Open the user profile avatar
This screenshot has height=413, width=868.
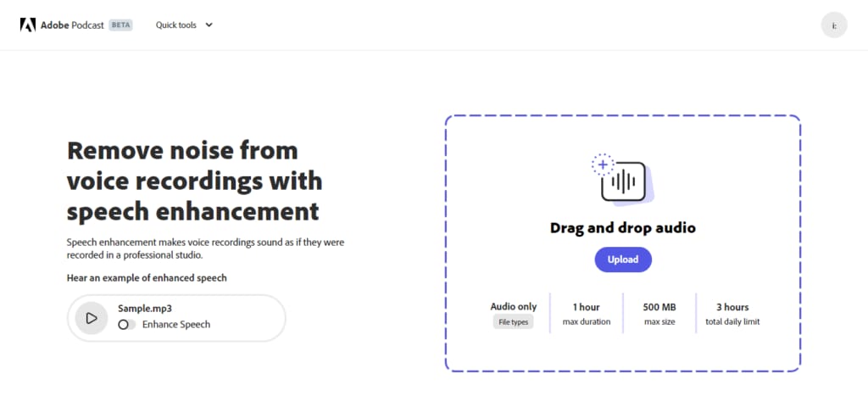[834, 25]
